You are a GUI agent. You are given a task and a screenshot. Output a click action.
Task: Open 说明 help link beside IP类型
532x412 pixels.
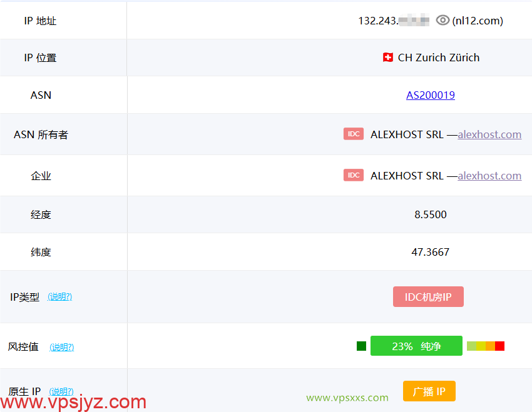tap(59, 297)
